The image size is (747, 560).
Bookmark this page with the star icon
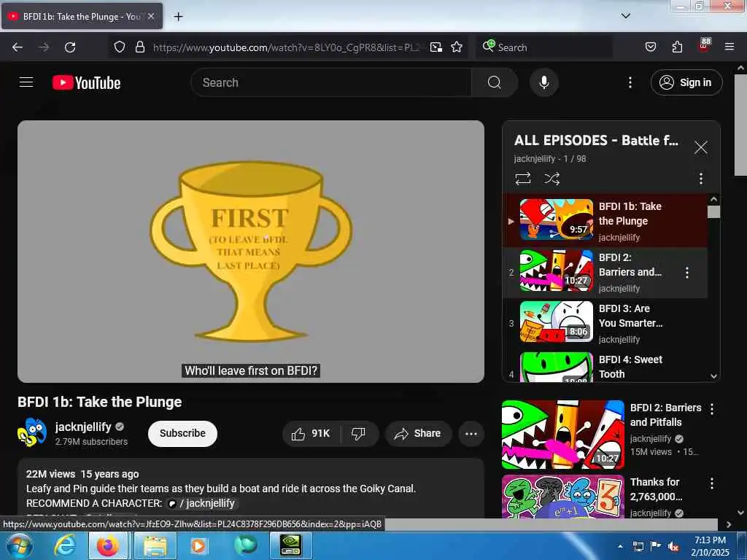pos(457,47)
